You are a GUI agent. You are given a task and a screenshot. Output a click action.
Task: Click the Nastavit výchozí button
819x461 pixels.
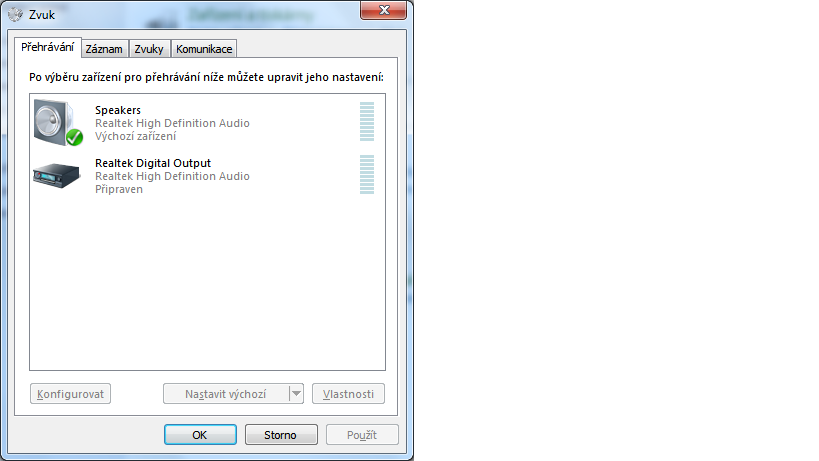226,394
